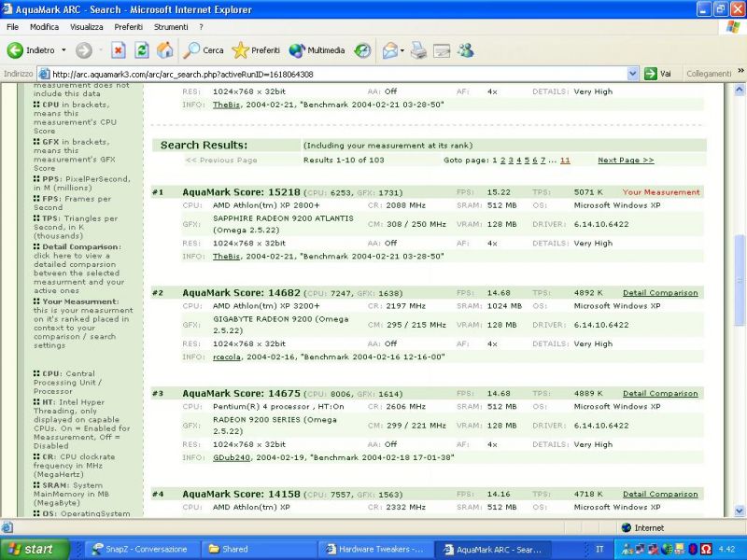Click the 'AquaMark Score: 14682' heading
This screenshot has width=747, height=560.
pyautogui.click(x=241, y=292)
